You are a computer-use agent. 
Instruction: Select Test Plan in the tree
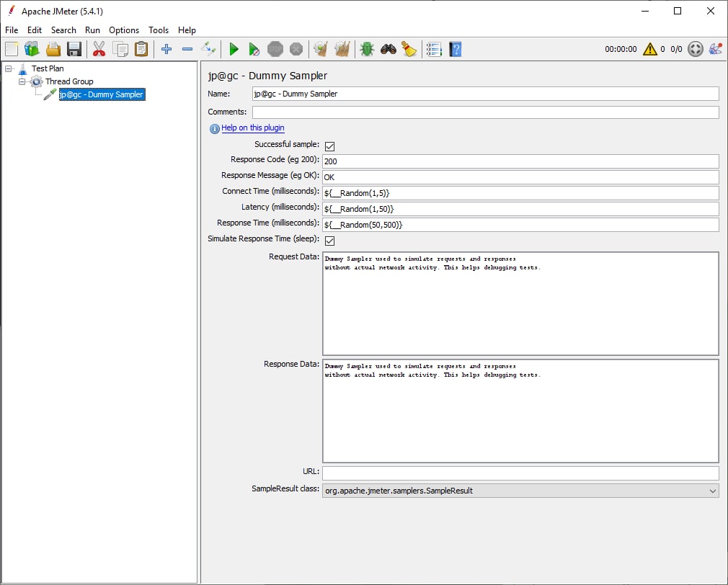coord(48,68)
